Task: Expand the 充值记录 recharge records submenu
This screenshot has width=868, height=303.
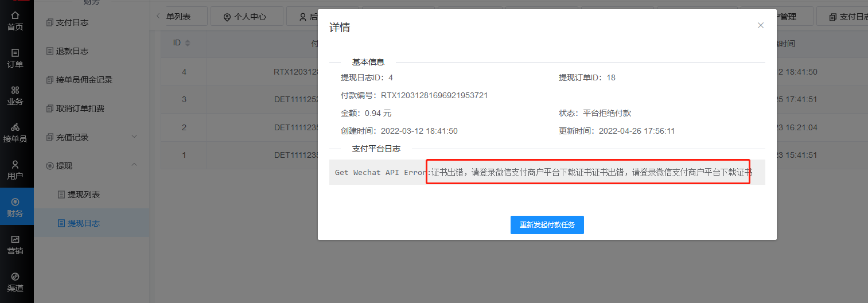Action: click(x=92, y=137)
